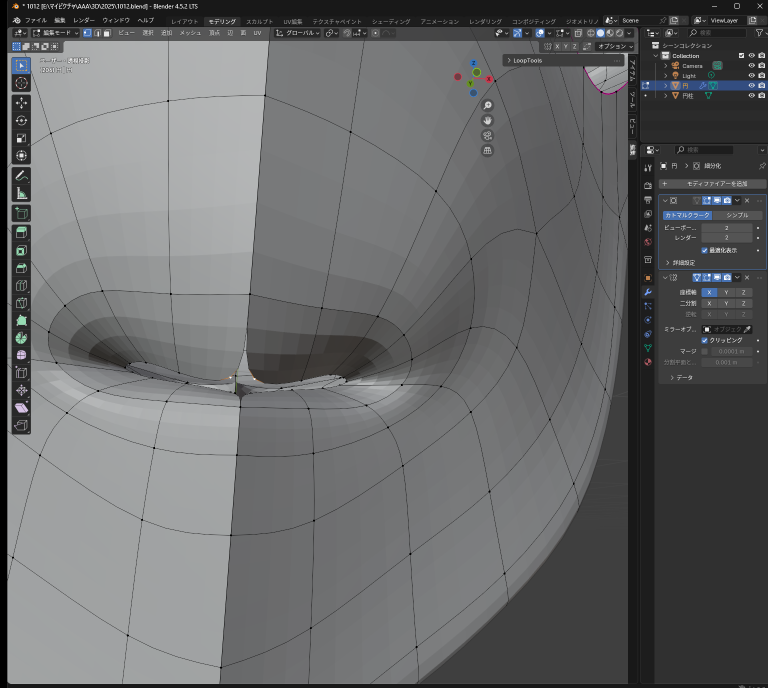Choose the Extrude Region tool
768x688 pixels.
(21, 232)
